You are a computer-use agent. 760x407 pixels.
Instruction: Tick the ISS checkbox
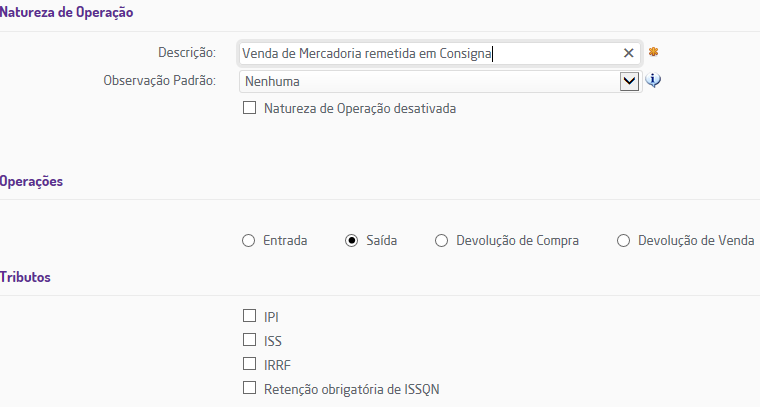pyautogui.click(x=250, y=340)
